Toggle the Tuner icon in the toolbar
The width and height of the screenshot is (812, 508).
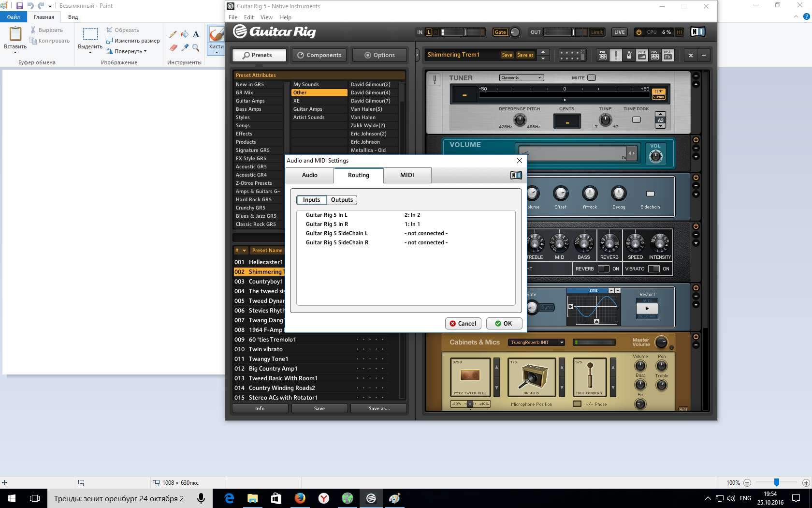[616, 55]
